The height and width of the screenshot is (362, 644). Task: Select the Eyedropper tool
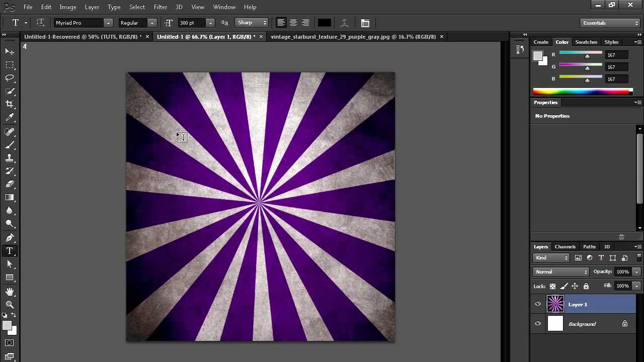[10, 117]
